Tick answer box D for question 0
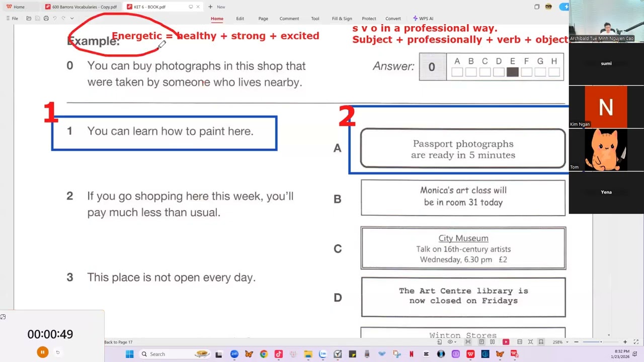Image resolution: width=644 pixels, height=362 pixels. pyautogui.click(x=499, y=72)
